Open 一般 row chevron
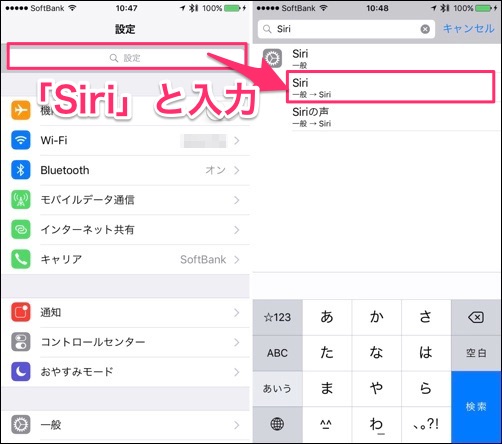Screen dimensions: 502x444 tap(237, 425)
